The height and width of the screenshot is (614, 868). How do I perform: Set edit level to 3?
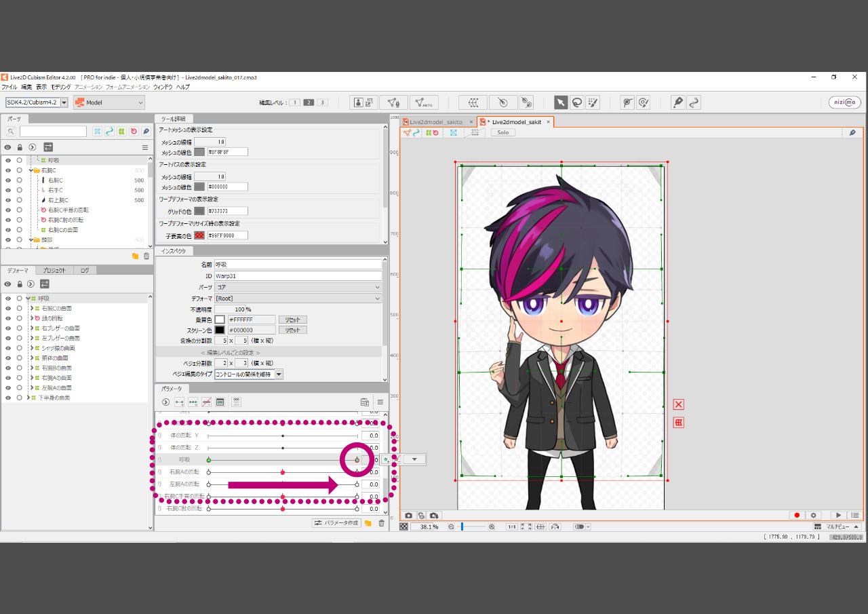pyautogui.click(x=323, y=102)
